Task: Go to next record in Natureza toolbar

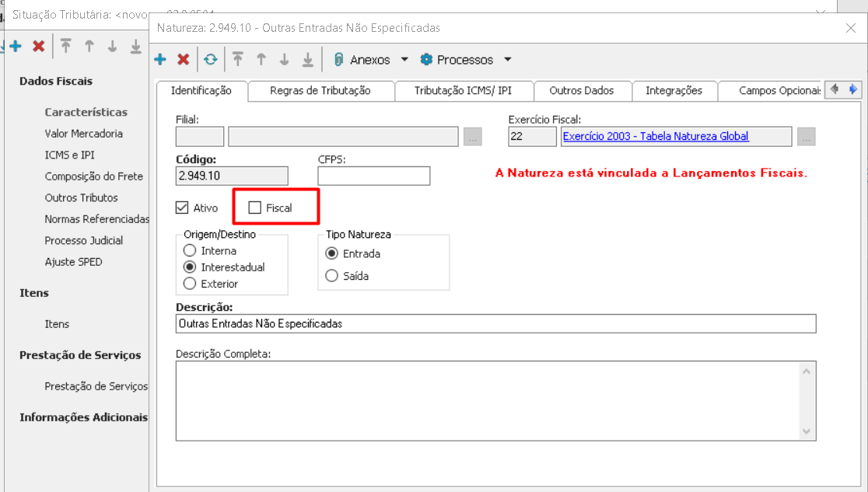Action: pyautogui.click(x=284, y=59)
